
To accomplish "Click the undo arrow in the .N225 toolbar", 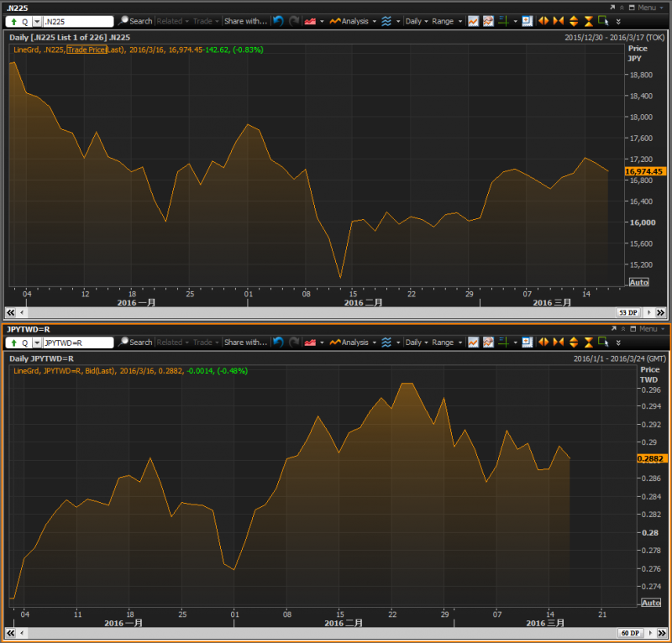I will (278, 21).
